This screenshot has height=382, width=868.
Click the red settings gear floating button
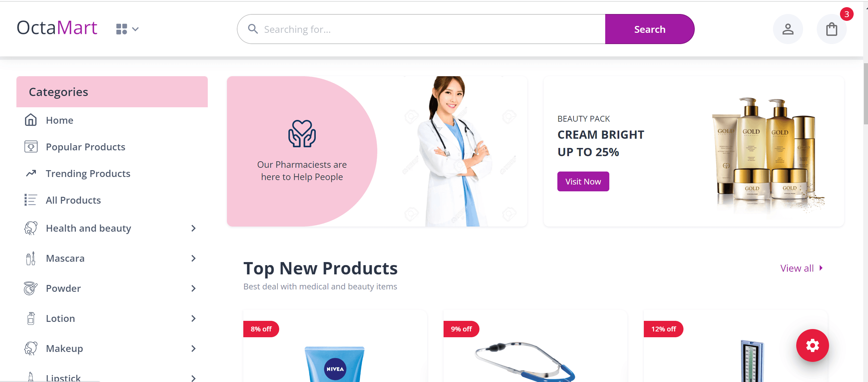pos(812,345)
